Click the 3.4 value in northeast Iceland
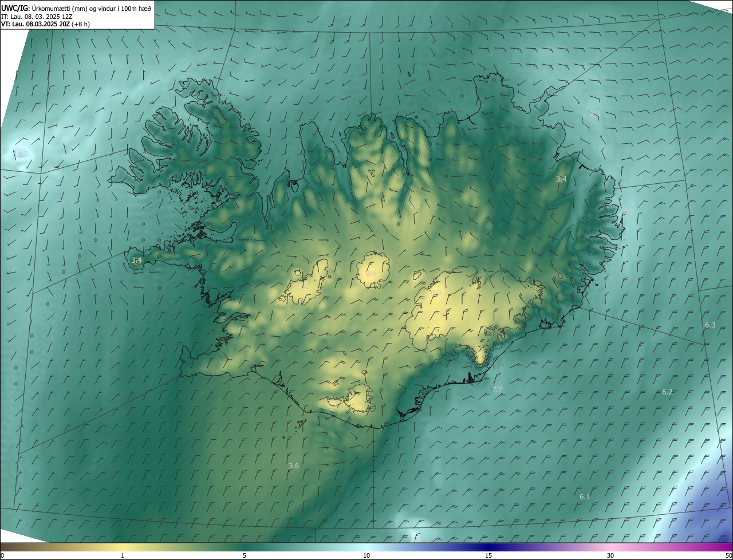Screen dimensions: 733x560 pyautogui.click(x=561, y=179)
